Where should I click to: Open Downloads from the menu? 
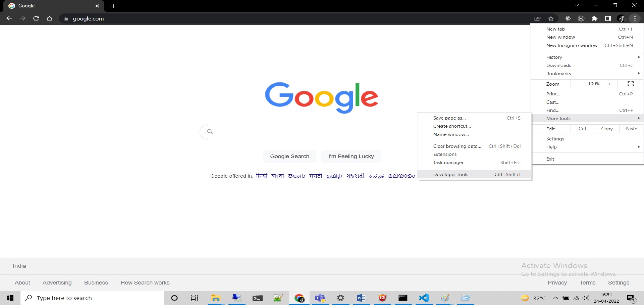587,65
